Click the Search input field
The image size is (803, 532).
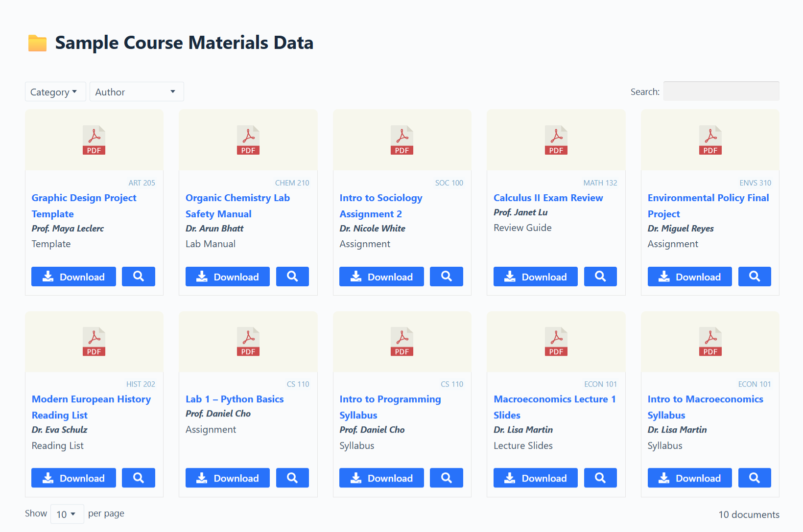click(721, 91)
